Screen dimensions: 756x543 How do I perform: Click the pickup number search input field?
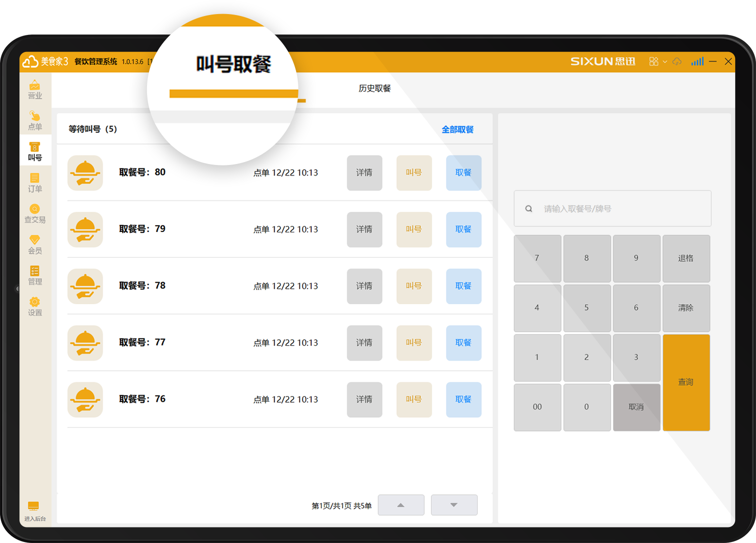click(x=612, y=209)
